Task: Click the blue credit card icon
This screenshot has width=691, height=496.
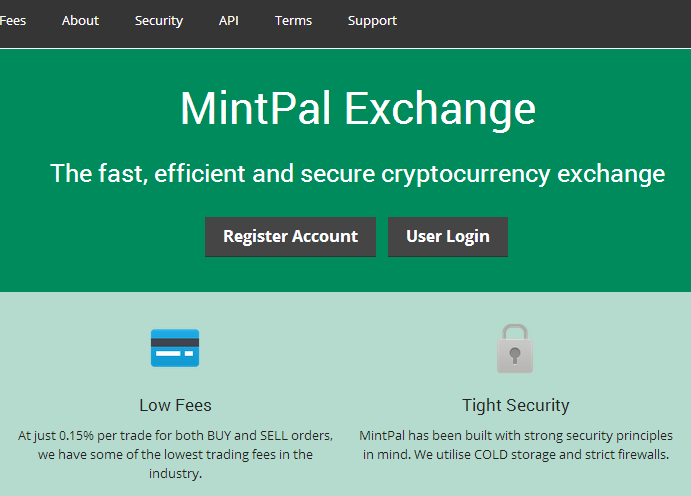Action: click(175, 348)
